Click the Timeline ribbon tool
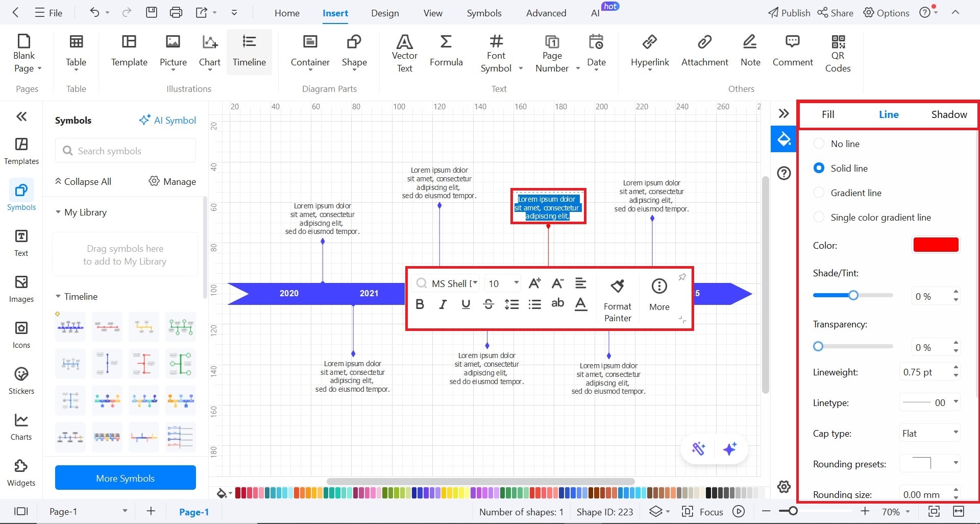The width and height of the screenshot is (980, 524). point(249,51)
